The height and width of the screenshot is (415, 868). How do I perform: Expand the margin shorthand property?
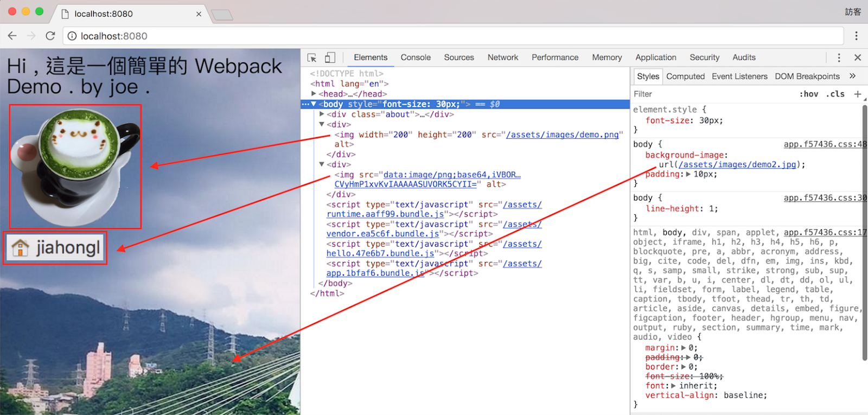(684, 348)
